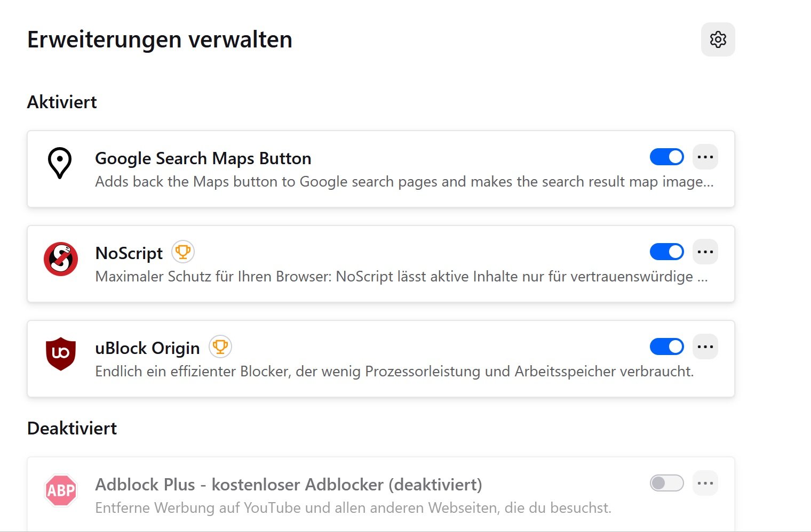Click the Adblock Plus ABP icon
This screenshot has height=532, width=811.
click(61, 490)
